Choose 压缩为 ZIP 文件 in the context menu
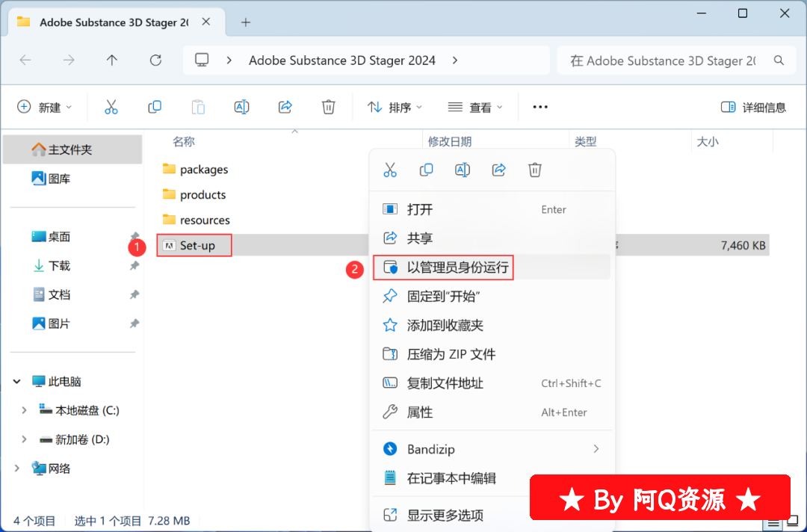807x532 pixels. [492, 354]
